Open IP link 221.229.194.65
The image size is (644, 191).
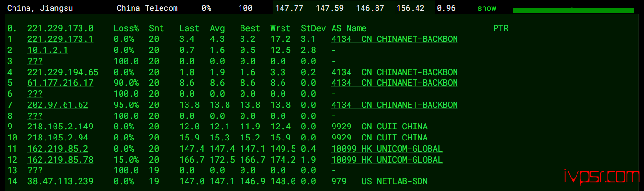pyautogui.click(x=63, y=72)
